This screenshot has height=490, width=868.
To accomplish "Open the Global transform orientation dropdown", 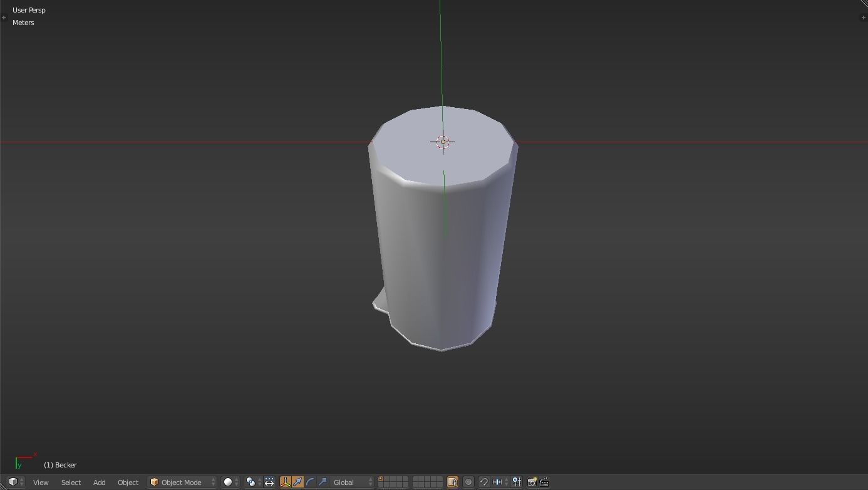I will [x=353, y=482].
